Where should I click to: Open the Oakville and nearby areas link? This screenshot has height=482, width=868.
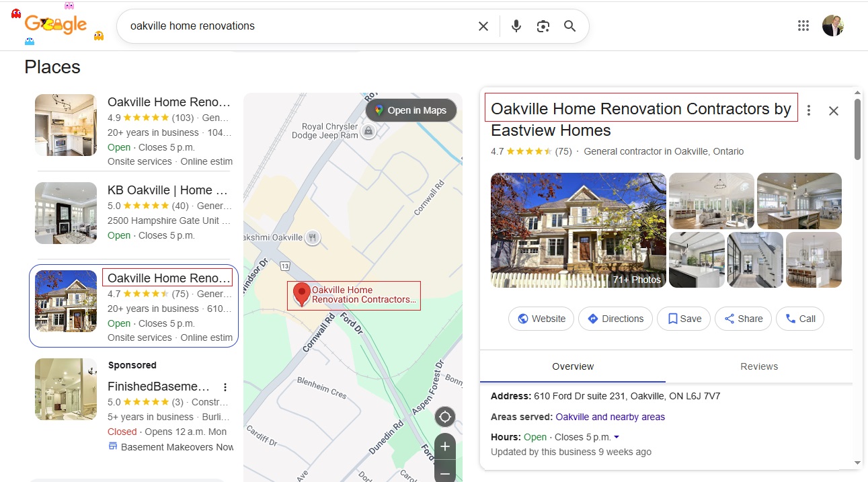610,417
